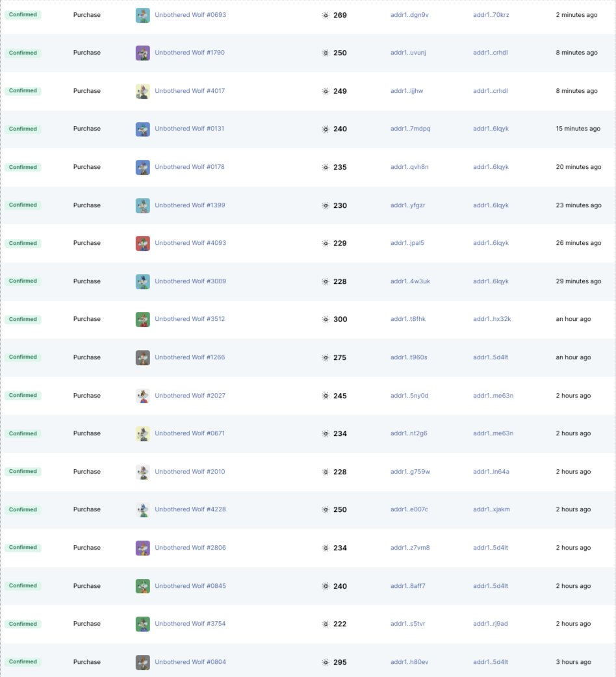Click the ADA icon beside the 275 price
This screenshot has width=616, height=677.
[x=326, y=357]
